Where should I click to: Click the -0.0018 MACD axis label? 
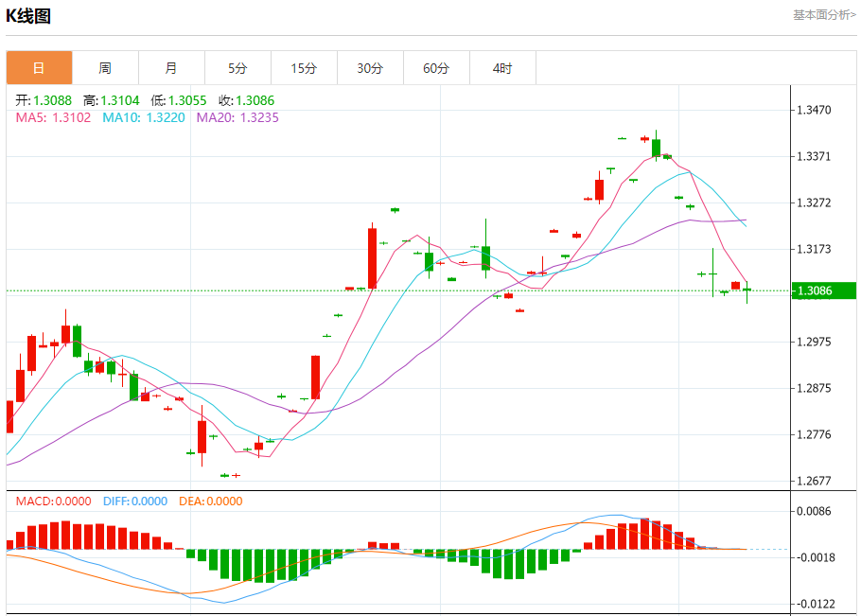(x=814, y=557)
